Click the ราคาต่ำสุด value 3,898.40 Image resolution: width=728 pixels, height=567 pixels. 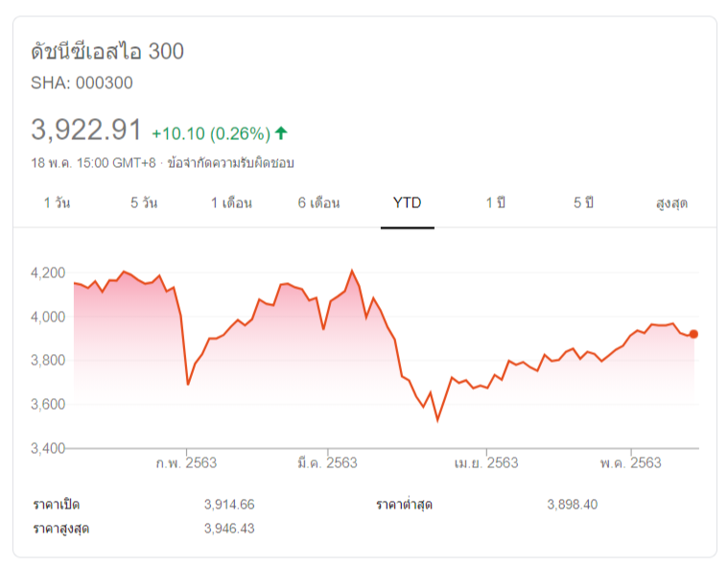point(573,505)
